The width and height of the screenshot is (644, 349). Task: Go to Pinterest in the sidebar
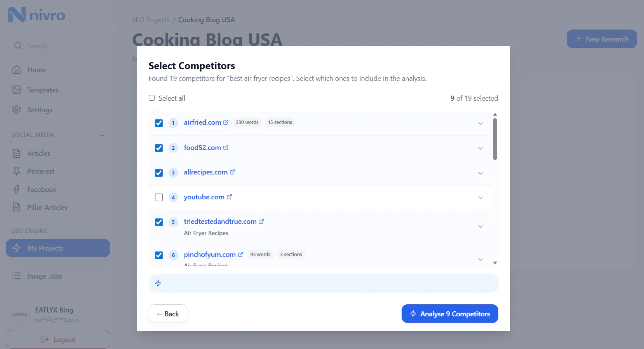(x=58, y=171)
